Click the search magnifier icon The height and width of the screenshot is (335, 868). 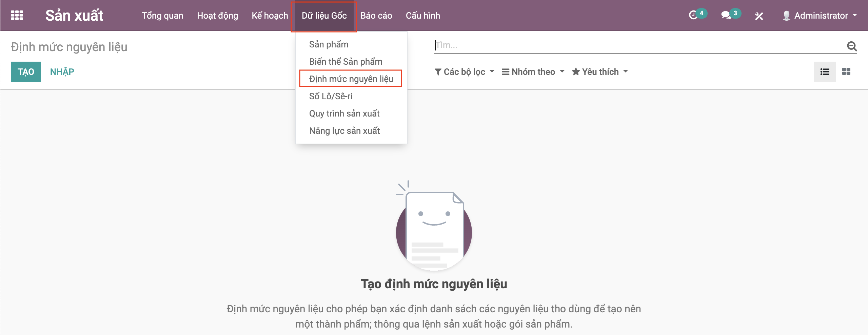(x=852, y=46)
